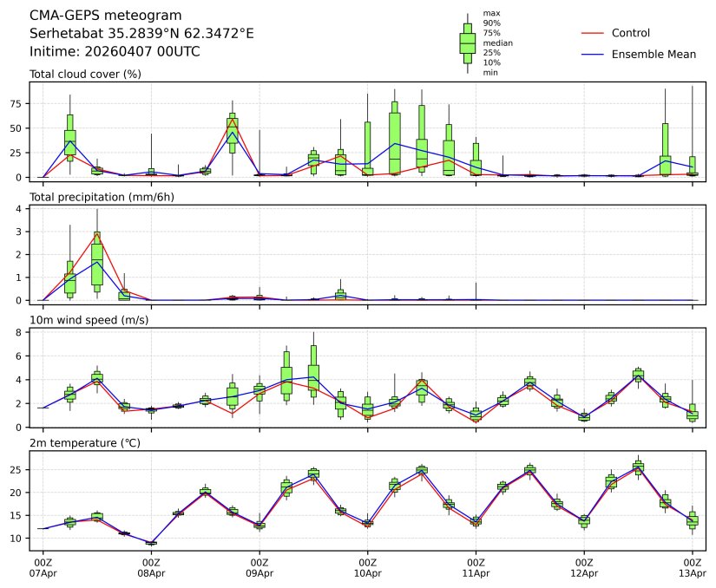Viewport: 716px width, 588px height.
Task: Select the 10m wind speed (m/s) panel title
Action: pyautogui.click(x=89, y=321)
